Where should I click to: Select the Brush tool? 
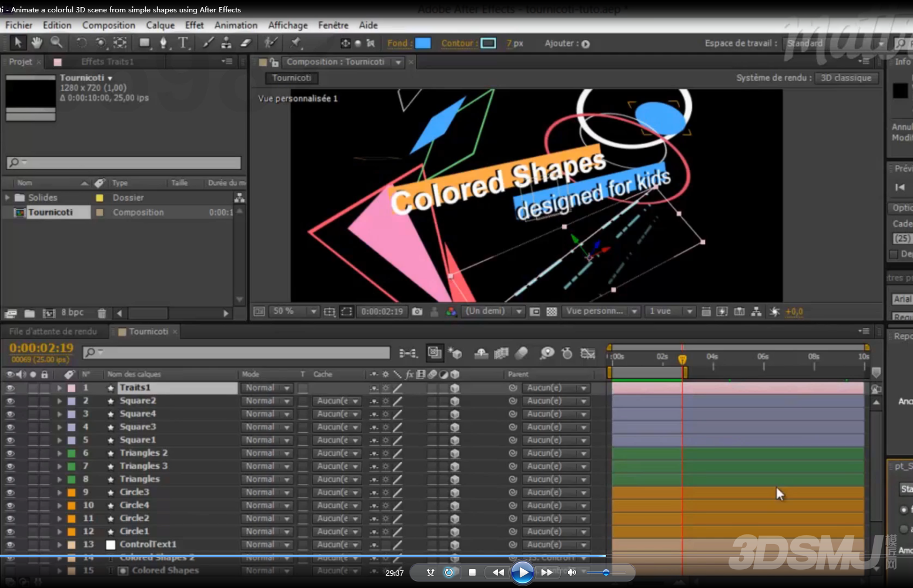coord(208,43)
